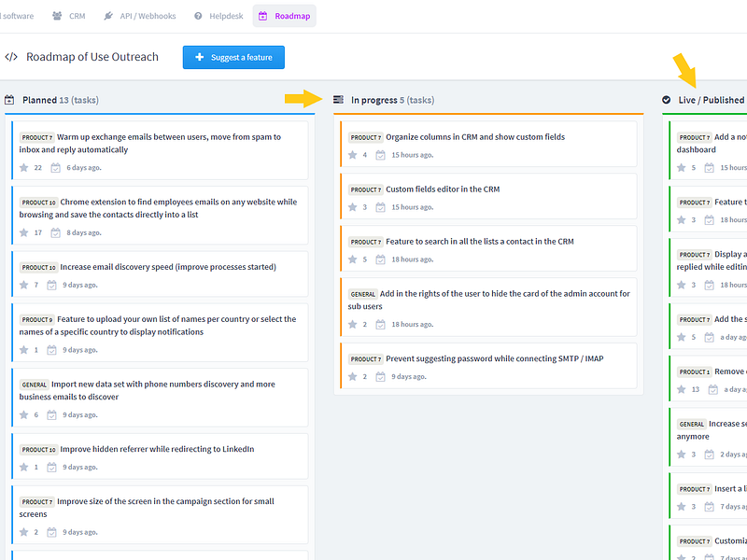
Task: Open Feature to search in all lists card
Action: pos(488,248)
